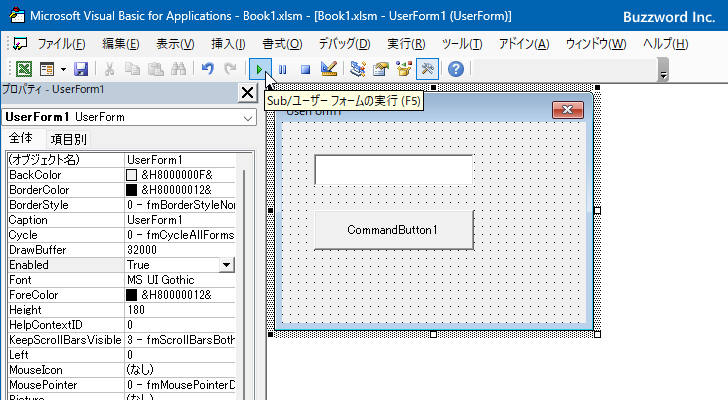
Task: Switch to the 全体 tab
Action: (21, 138)
